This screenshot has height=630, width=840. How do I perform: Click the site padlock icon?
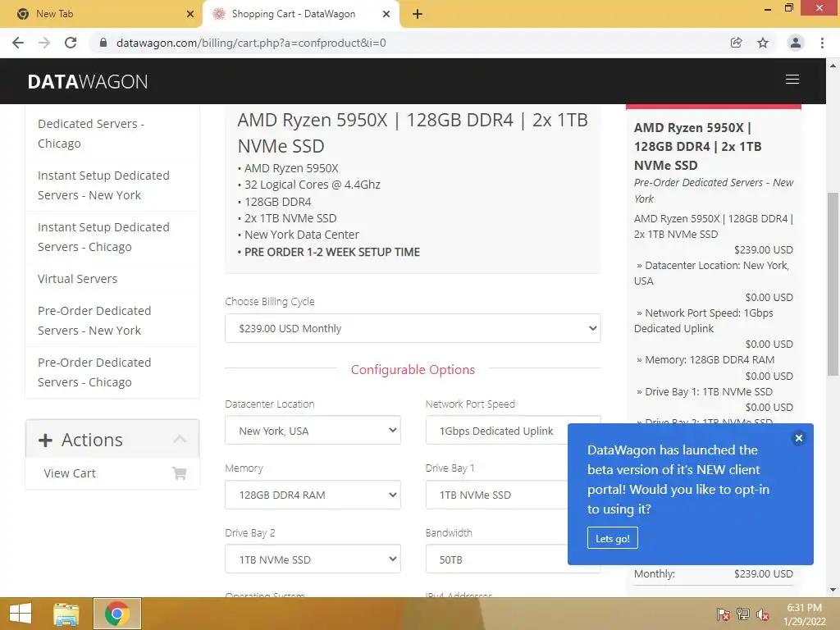pos(103,43)
